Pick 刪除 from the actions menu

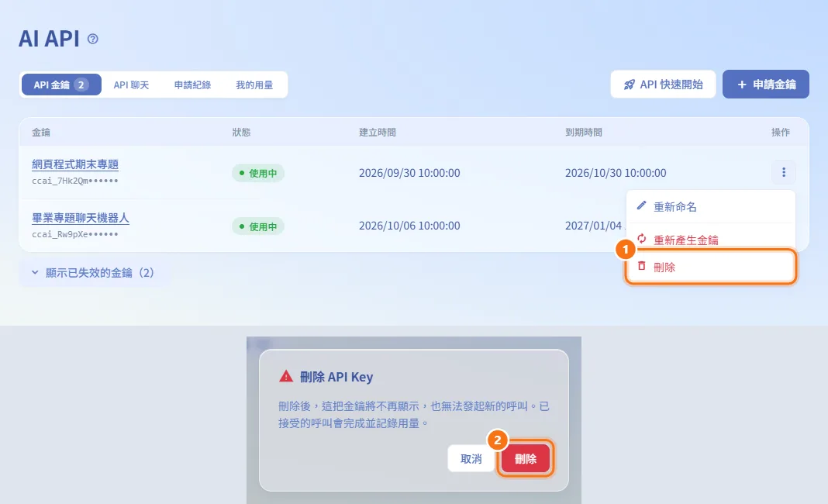pyautogui.click(x=711, y=267)
